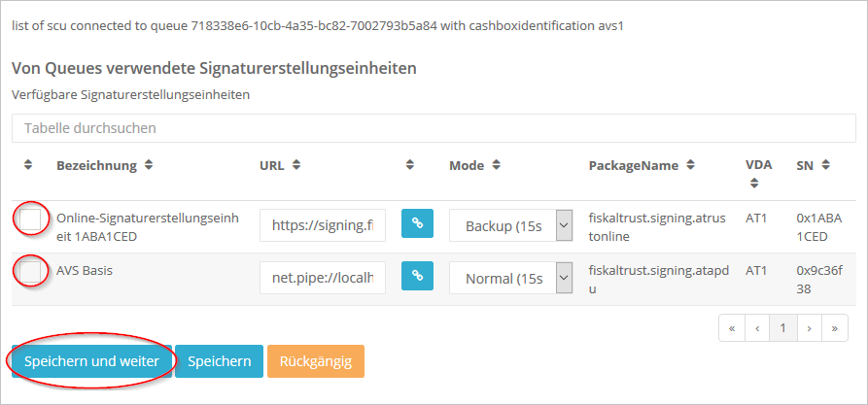Screen dimensions: 868x405
Task: Sort by the checkbox column arrows
Action: (28, 166)
